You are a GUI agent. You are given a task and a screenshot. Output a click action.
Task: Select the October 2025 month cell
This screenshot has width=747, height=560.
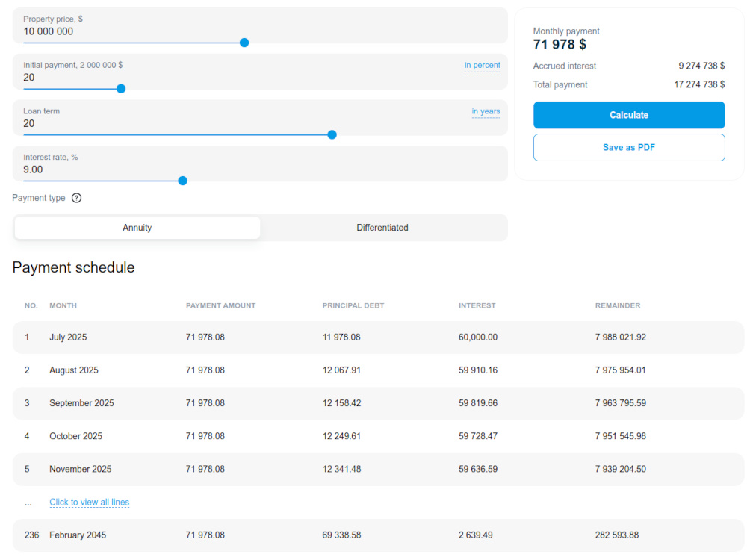[75, 436]
